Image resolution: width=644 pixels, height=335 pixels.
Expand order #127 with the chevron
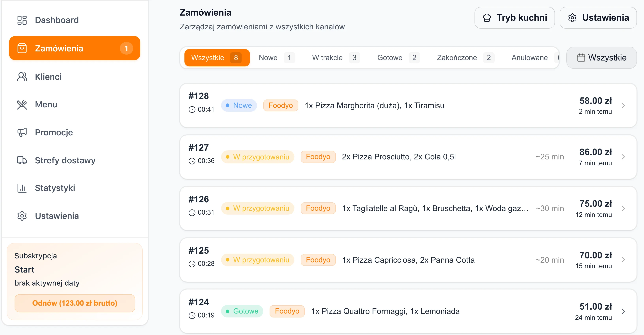(623, 157)
